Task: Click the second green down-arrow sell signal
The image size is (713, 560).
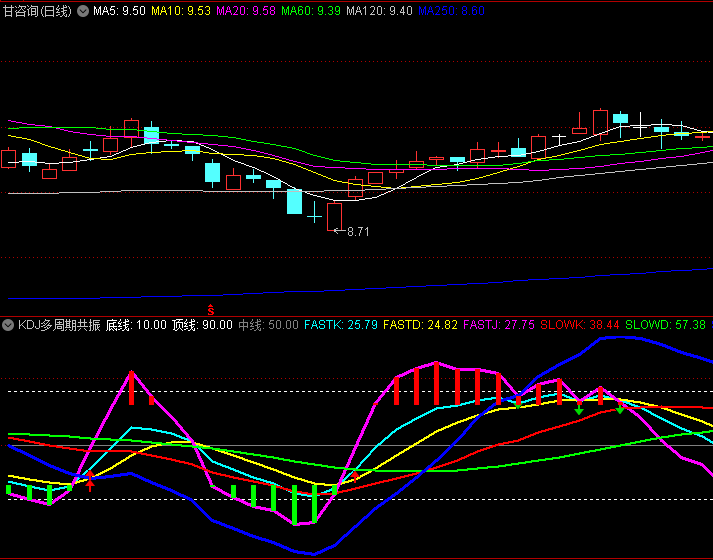Action: coord(620,408)
